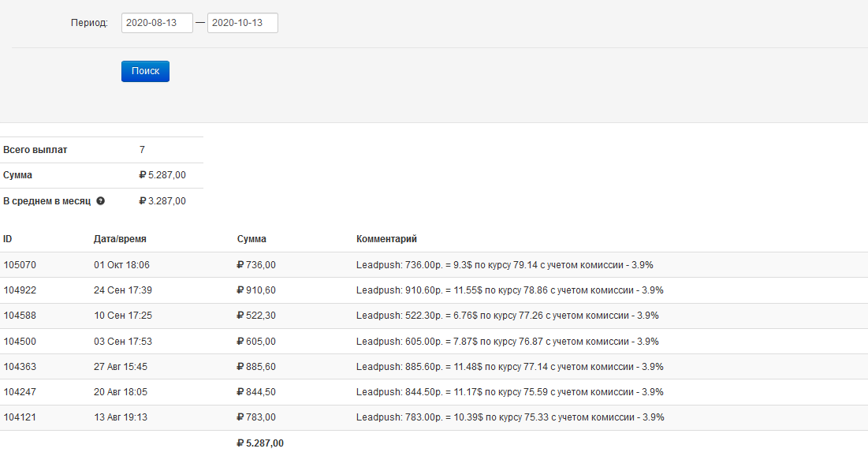868x456 pixels.
Task: Click the total ₽ 5.287,00 in table footer
Action: pos(260,443)
